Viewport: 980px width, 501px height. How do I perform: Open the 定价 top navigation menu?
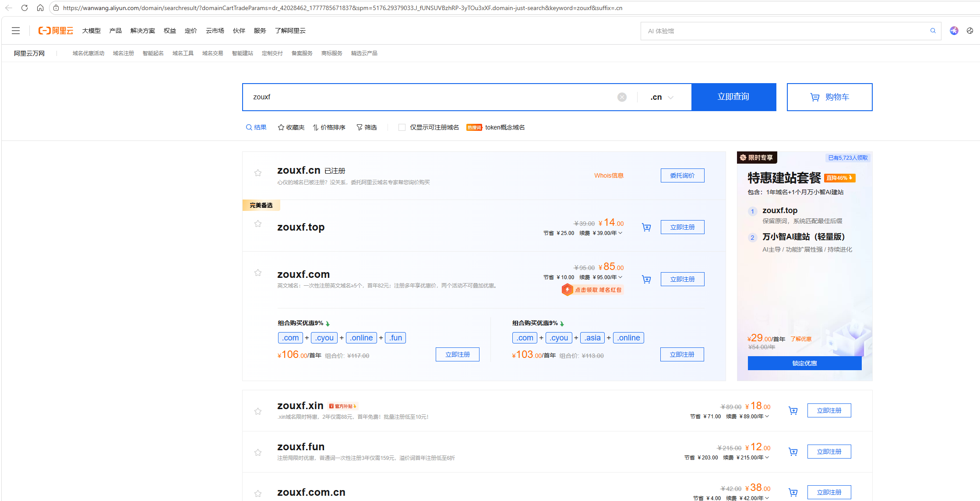pos(191,31)
